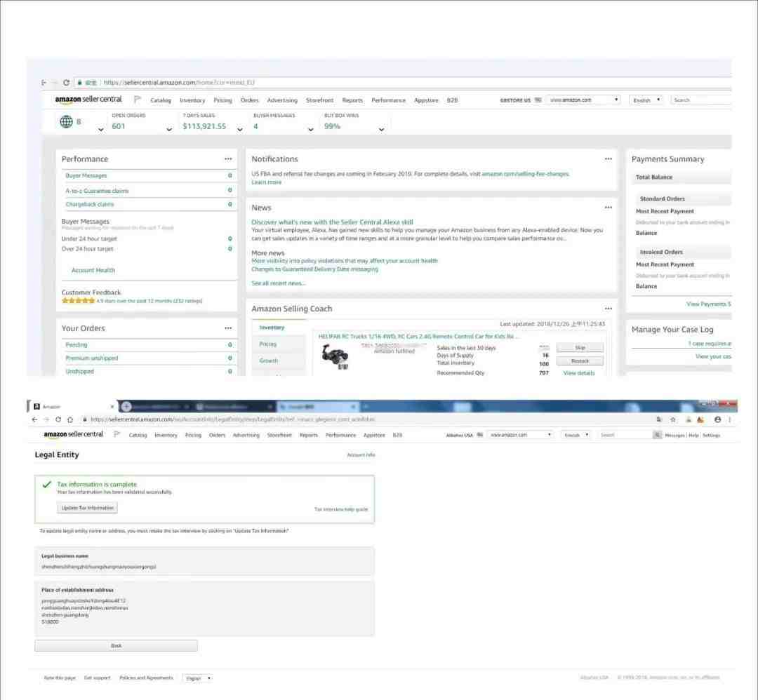This screenshot has height=700, width=758.
Task: Click the customer feedback star rating
Action: pyautogui.click(x=79, y=300)
